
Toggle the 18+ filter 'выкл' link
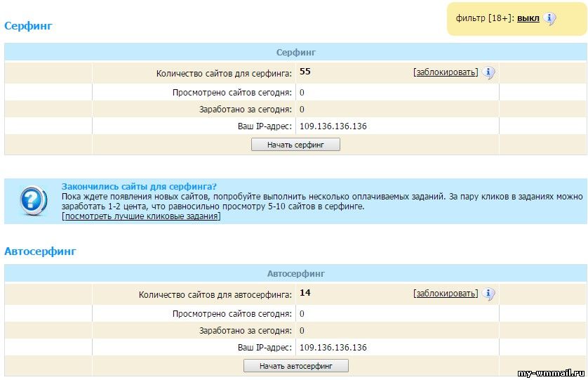(x=528, y=18)
